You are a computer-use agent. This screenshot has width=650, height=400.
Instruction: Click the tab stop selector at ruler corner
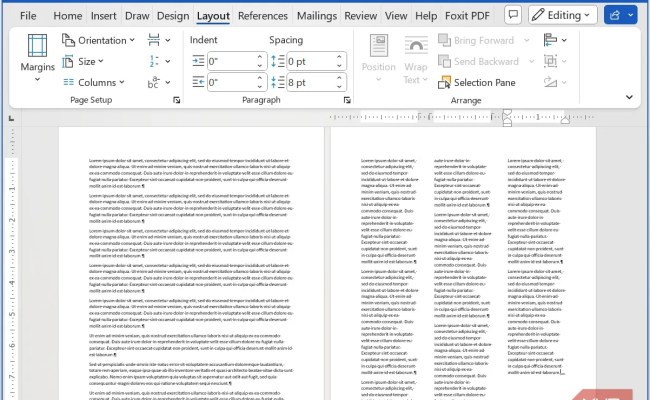pyautogui.click(x=12, y=119)
